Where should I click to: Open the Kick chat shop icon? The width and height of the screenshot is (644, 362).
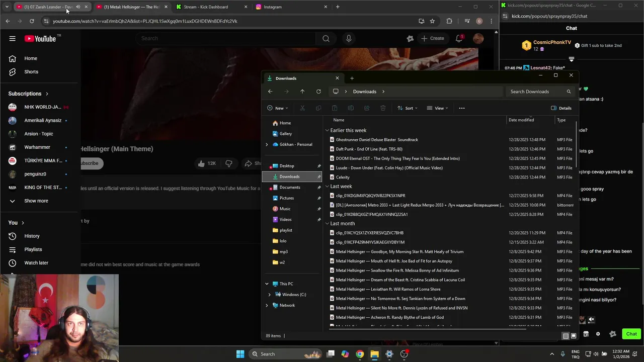coord(586,334)
